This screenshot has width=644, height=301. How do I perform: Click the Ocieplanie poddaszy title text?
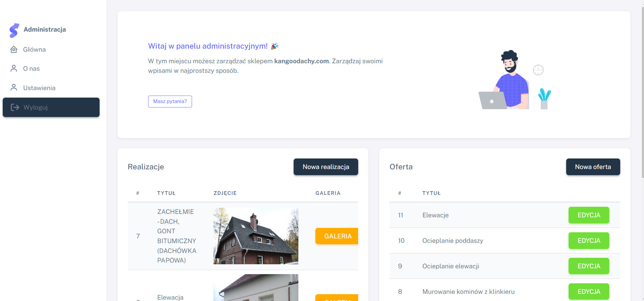pyautogui.click(x=453, y=240)
